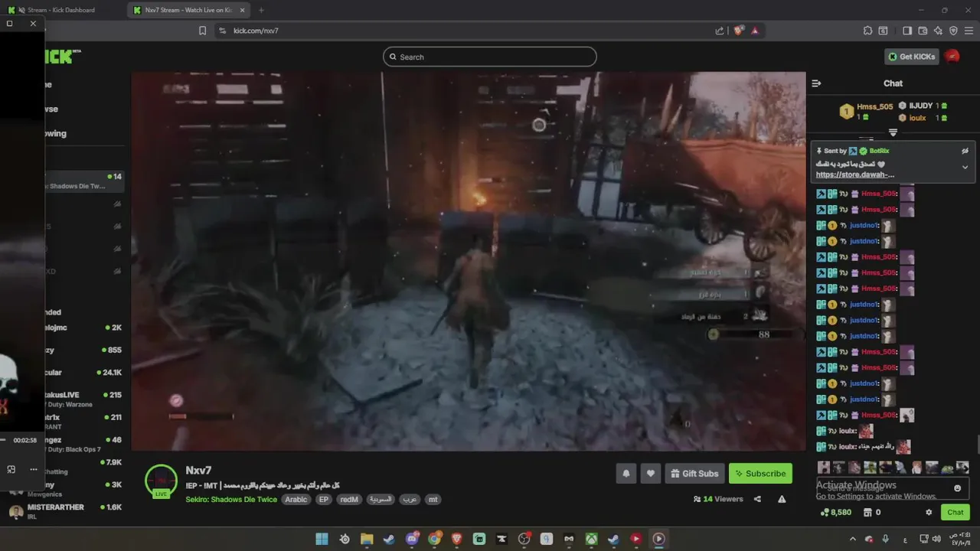Click the Gift Subs button
Viewport: 980px width, 551px height.
coord(694,474)
